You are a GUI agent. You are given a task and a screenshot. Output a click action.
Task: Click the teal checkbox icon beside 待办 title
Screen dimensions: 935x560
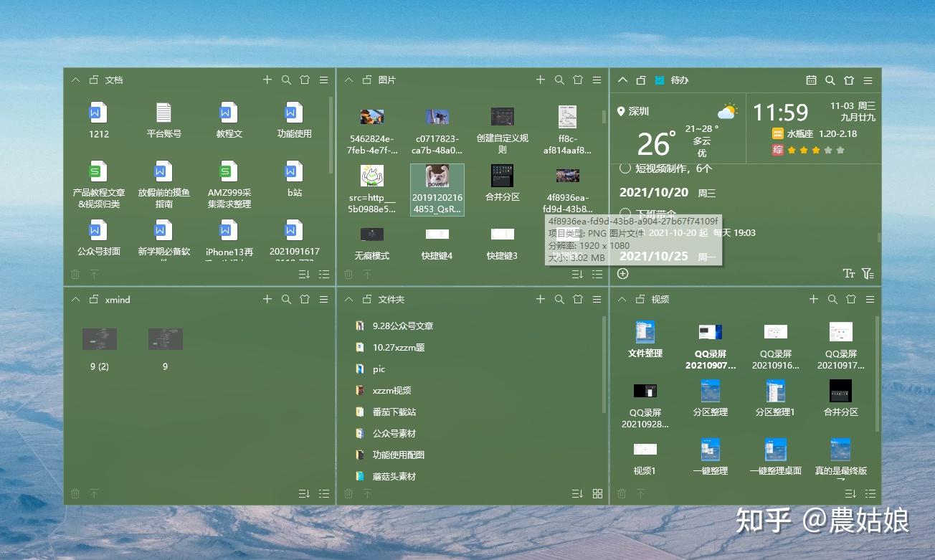click(660, 80)
